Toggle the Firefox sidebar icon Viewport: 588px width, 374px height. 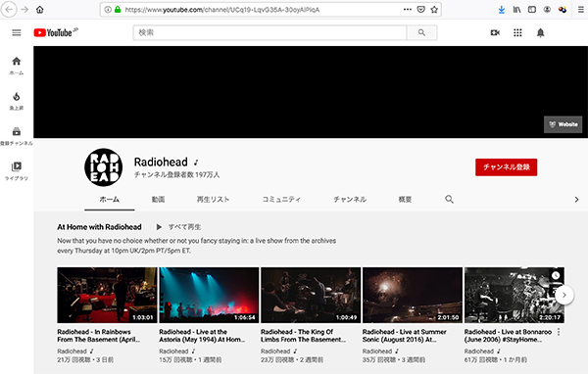(x=532, y=10)
